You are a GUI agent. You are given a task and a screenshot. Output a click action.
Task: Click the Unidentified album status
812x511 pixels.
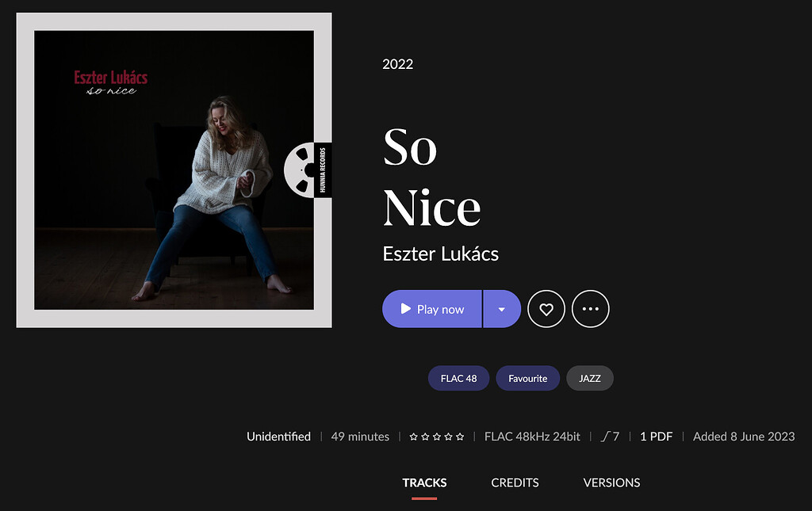[278, 437]
